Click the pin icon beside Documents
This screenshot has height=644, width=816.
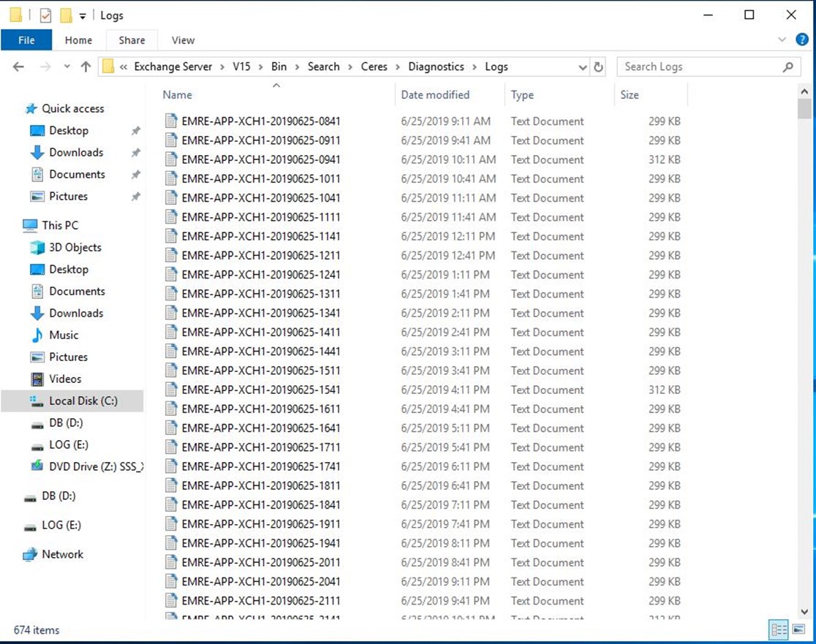tap(136, 174)
